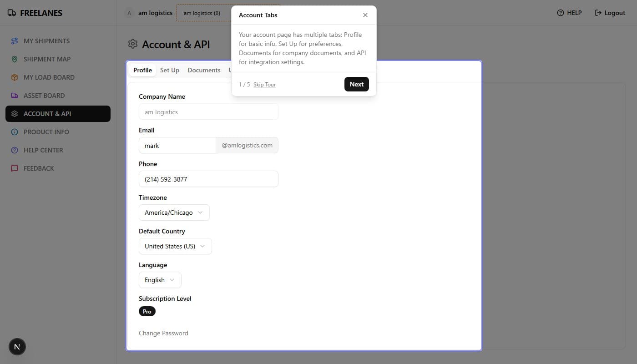Click the FREELANES brand text
637x364 pixels.
tap(41, 13)
